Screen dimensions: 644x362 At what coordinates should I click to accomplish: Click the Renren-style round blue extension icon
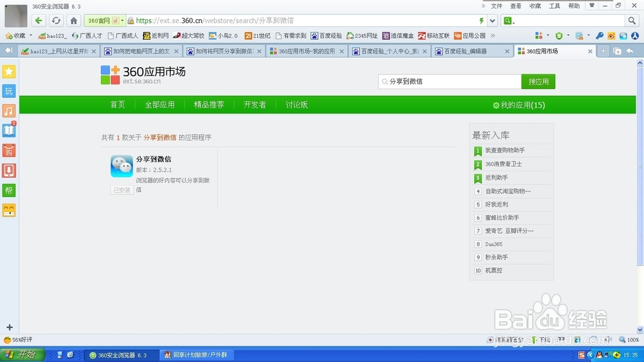(x=635, y=35)
